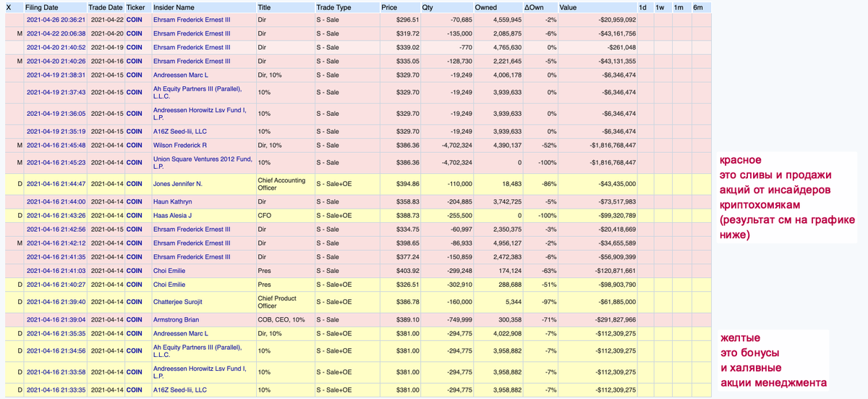Click the Title column header

pos(265,7)
